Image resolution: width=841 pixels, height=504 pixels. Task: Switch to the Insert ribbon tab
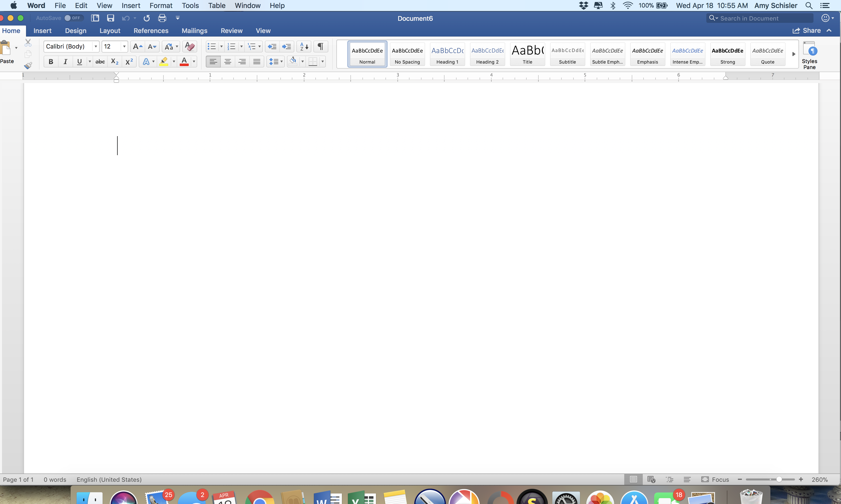point(43,31)
